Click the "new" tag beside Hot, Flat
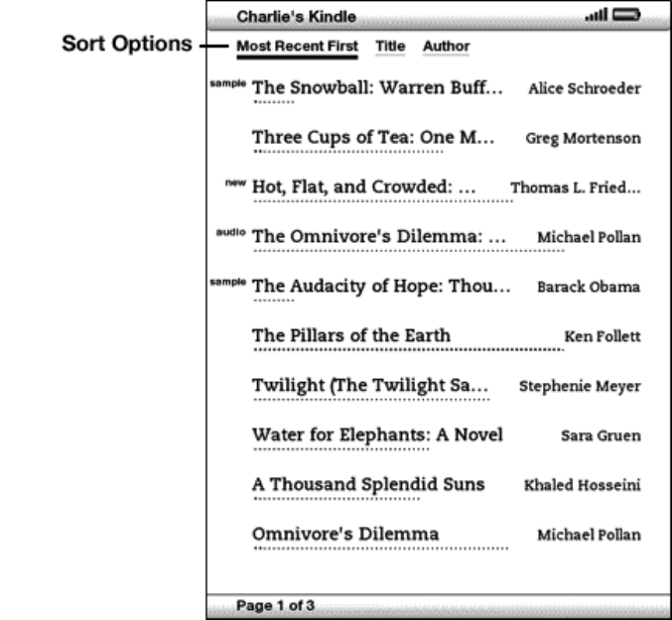This screenshot has height=620, width=672. [x=234, y=183]
